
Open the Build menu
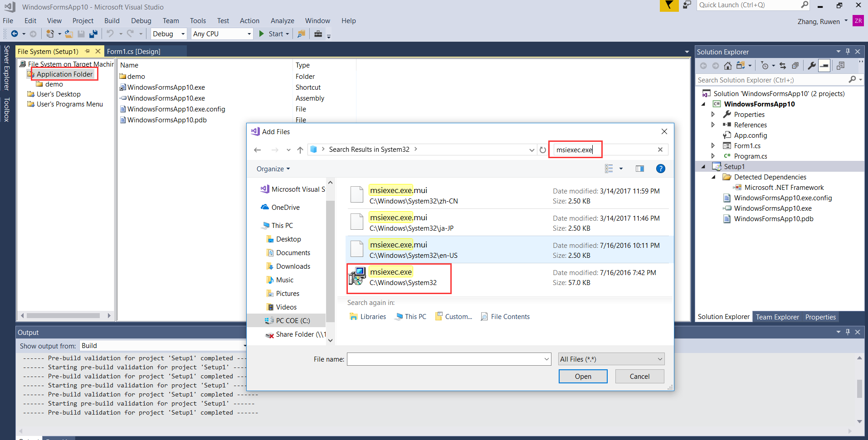(112, 21)
